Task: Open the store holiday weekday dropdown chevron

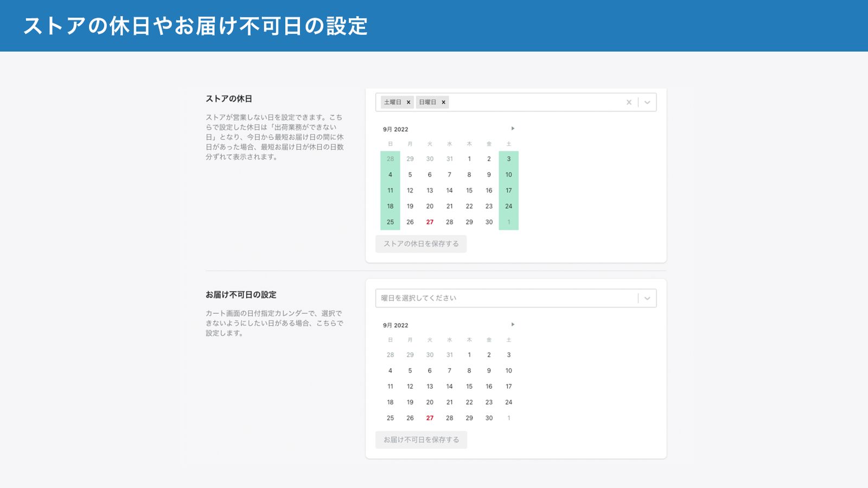Action: 647,102
